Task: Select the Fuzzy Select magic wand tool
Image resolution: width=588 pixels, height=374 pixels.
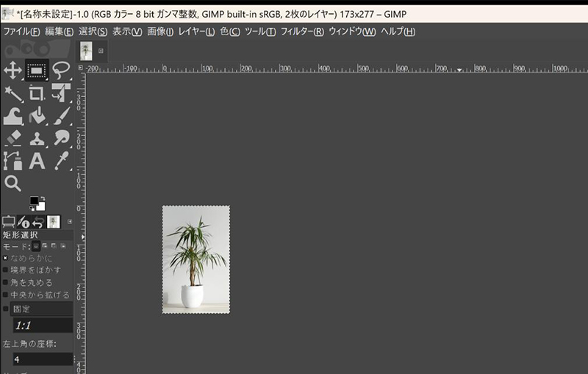Action: point(12,93)
